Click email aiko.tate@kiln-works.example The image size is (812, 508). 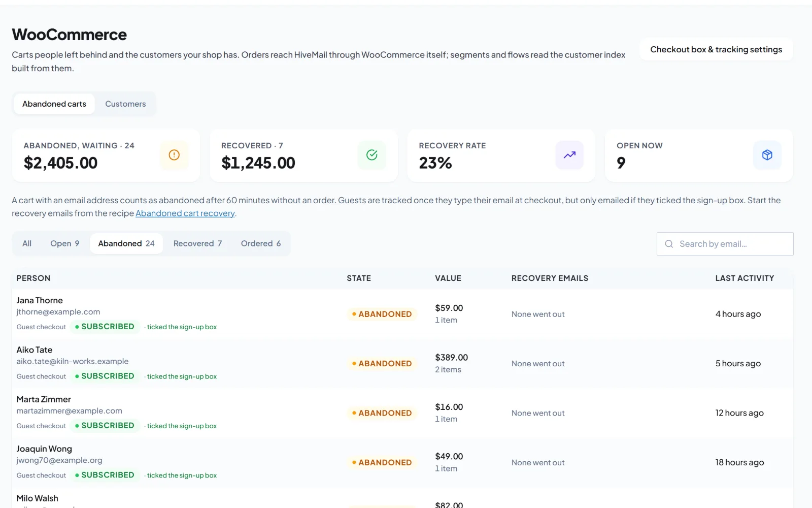[73, 361]
